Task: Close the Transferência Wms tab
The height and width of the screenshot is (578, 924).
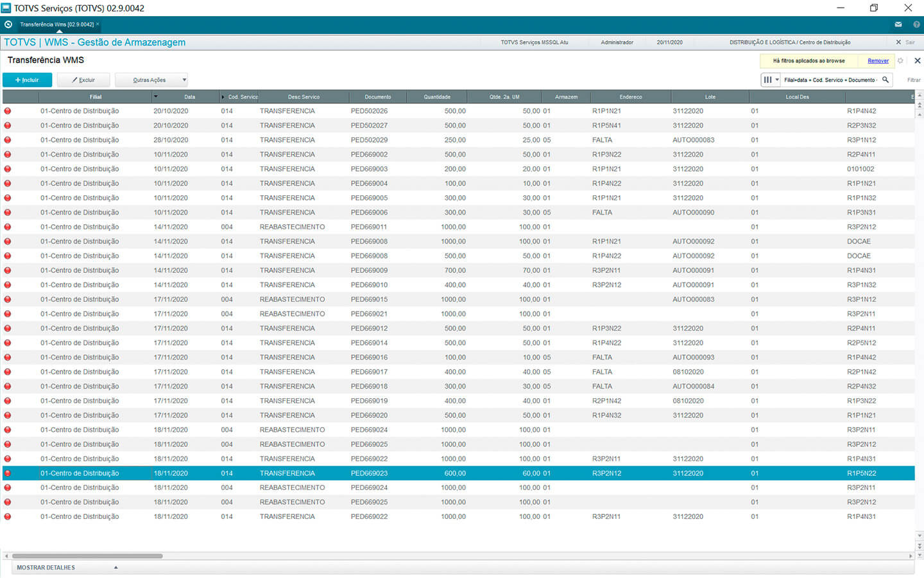Action: click(x=98, y=24)
